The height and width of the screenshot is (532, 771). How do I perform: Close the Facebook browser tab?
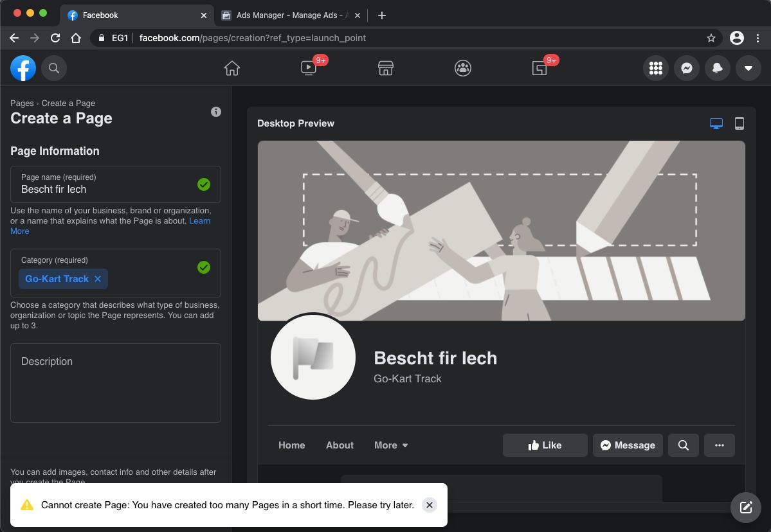point(204,15)
